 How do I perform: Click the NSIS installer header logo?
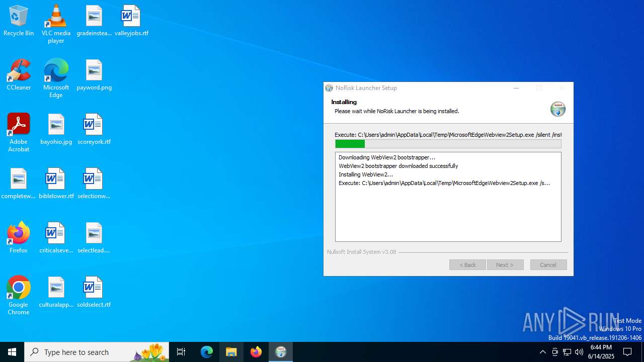(x=557, y=109)
